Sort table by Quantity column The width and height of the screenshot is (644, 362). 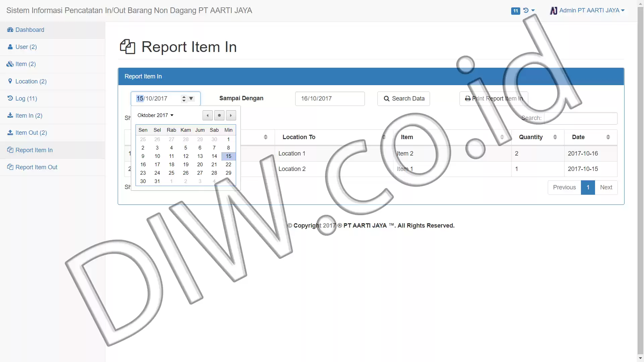pos(538,137)
